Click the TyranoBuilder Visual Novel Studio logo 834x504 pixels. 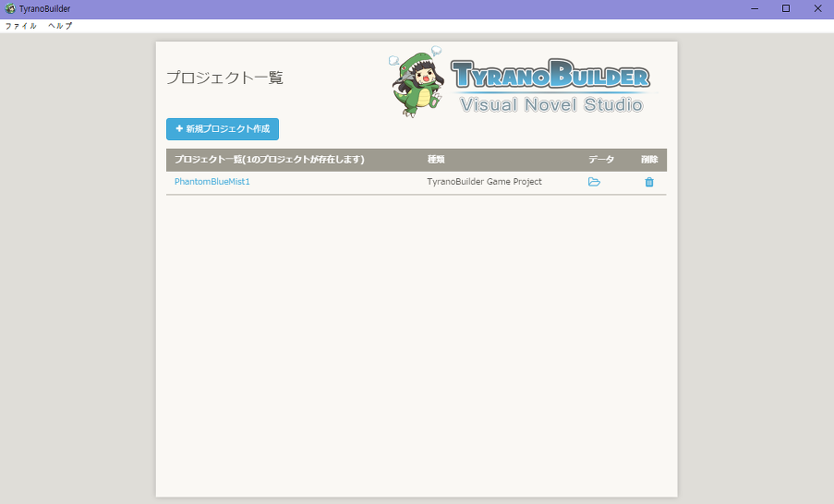(x=551, y=85)
